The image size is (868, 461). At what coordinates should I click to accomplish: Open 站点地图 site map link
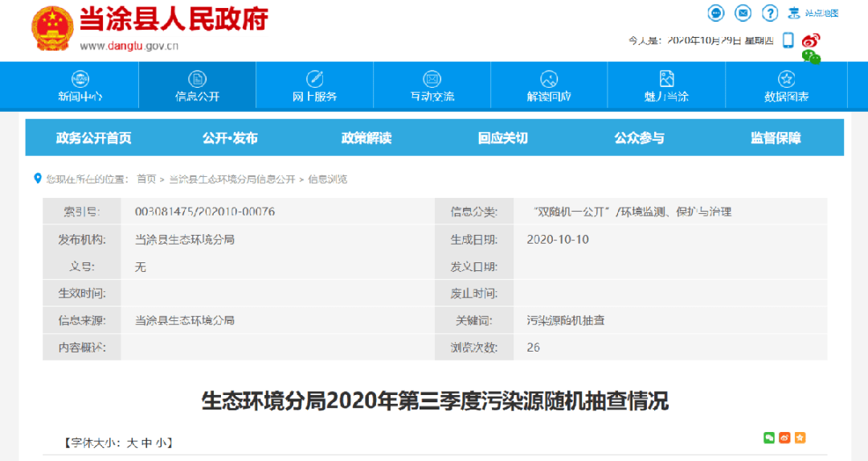(x=814, y=13)
